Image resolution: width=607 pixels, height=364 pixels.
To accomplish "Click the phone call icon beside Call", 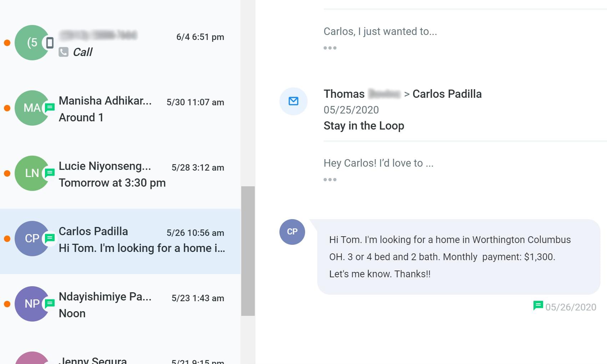I will pyautogui.click(x=64, y=52).
